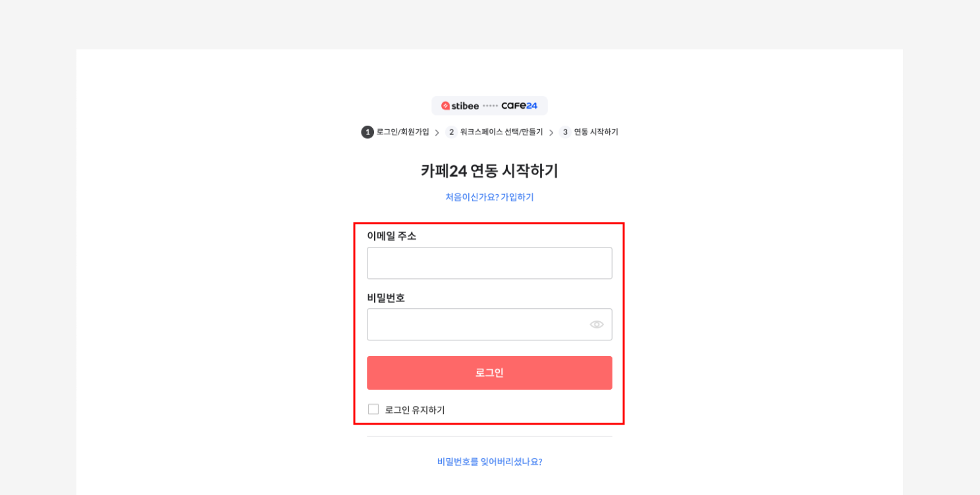Open the 비밀번호를 잊어버리셨나요? link

point(489,462)
